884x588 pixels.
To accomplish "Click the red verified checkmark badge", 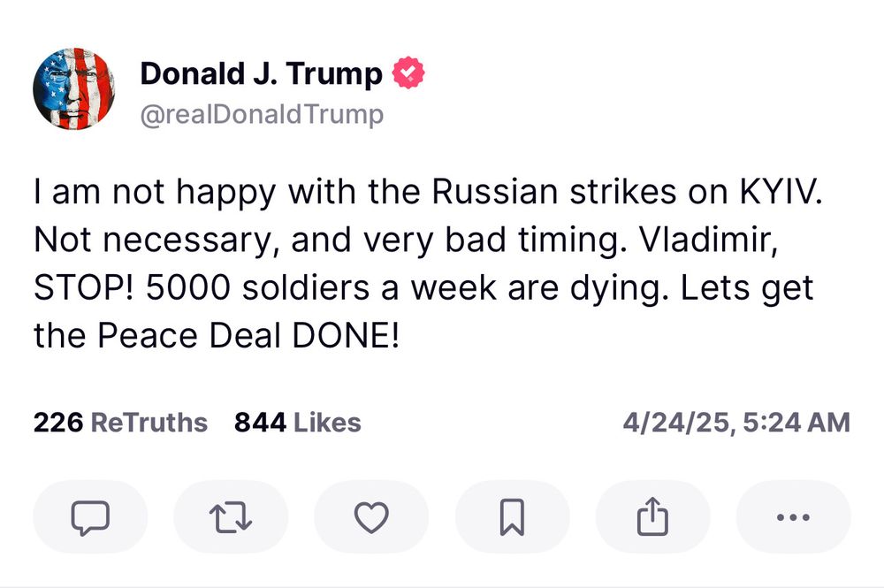I will tap(408, 73).
